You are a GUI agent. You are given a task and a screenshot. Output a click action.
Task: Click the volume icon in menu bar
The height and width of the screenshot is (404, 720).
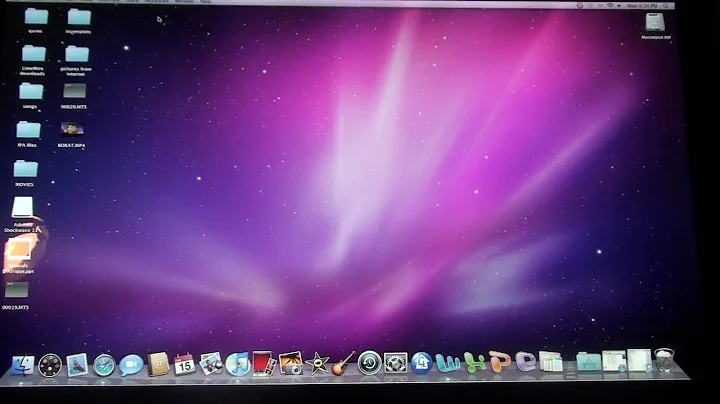619,6
